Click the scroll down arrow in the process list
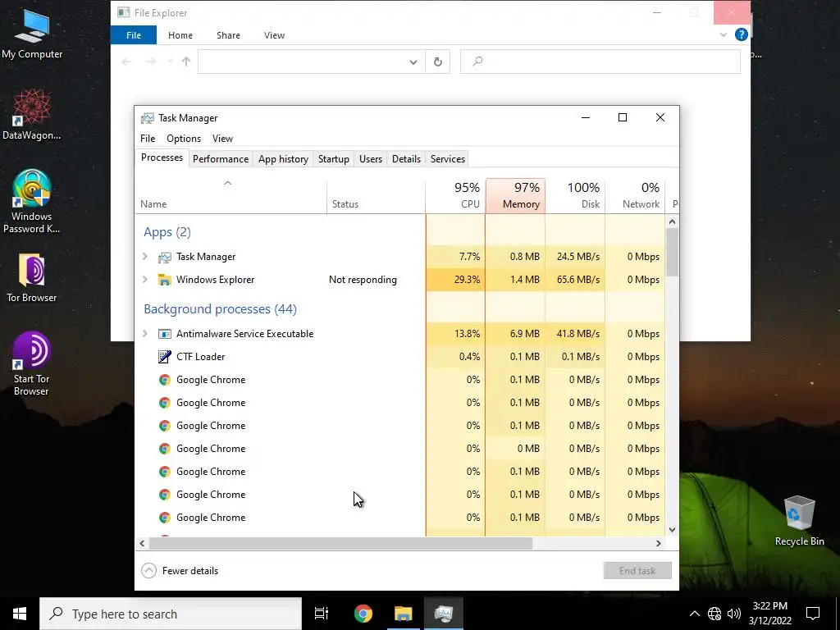 click(x=673, y=530)
